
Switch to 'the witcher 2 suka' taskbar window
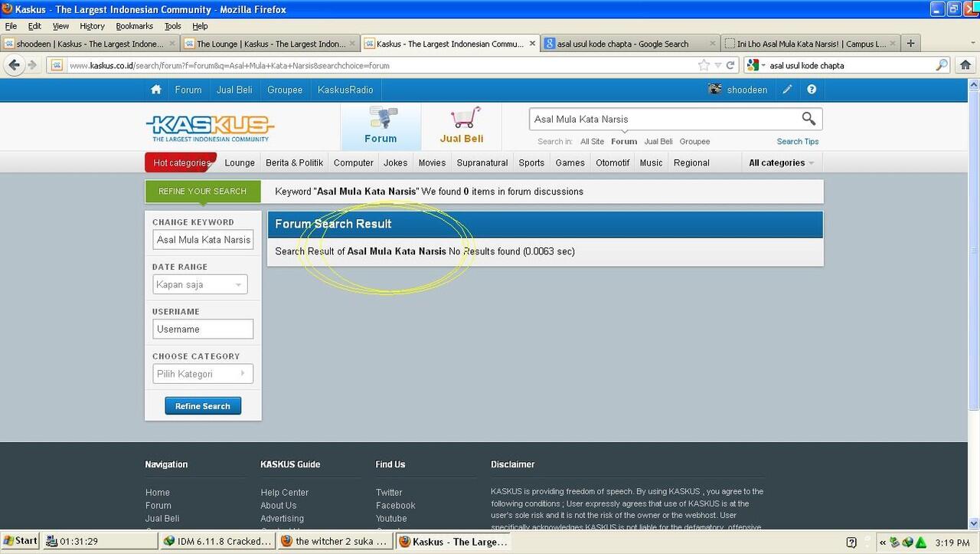click(x=335, y=542)
